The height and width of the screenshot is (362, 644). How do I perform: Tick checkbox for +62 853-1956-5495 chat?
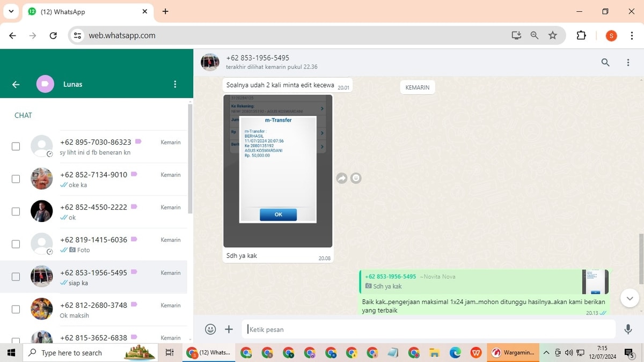pyautogui.click(x=16, y=277)
